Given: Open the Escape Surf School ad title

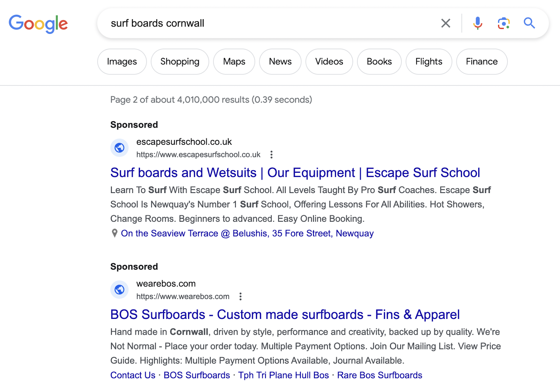Looking at the screenshot, I should [x=295, y=173].
